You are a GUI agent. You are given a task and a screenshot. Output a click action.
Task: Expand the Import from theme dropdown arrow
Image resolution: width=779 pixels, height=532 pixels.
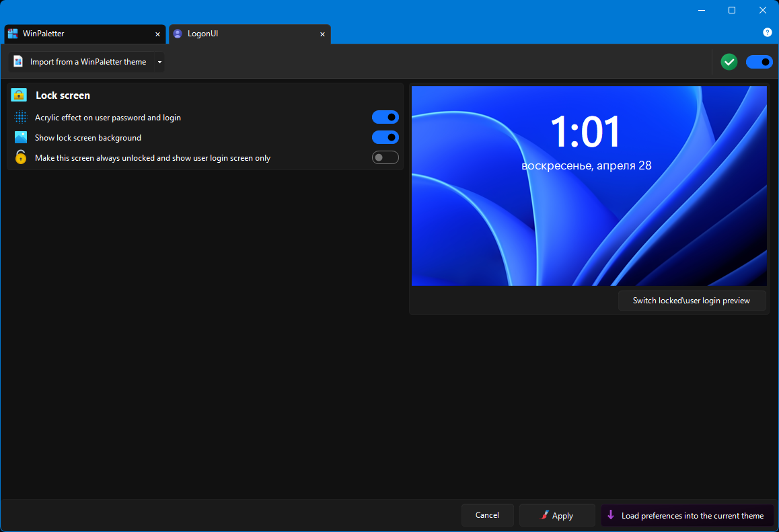point(159,62)
